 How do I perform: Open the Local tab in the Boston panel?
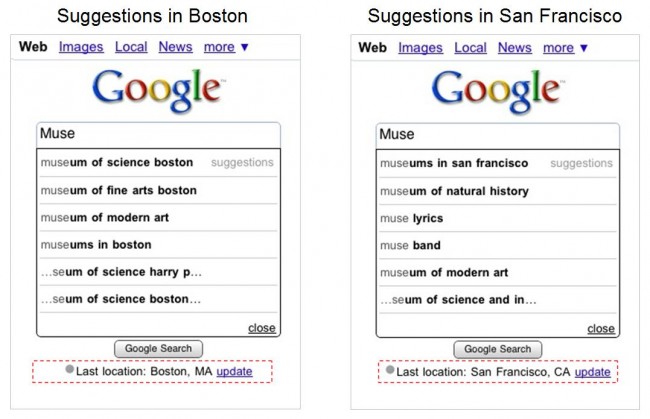(x=131, y=47)
